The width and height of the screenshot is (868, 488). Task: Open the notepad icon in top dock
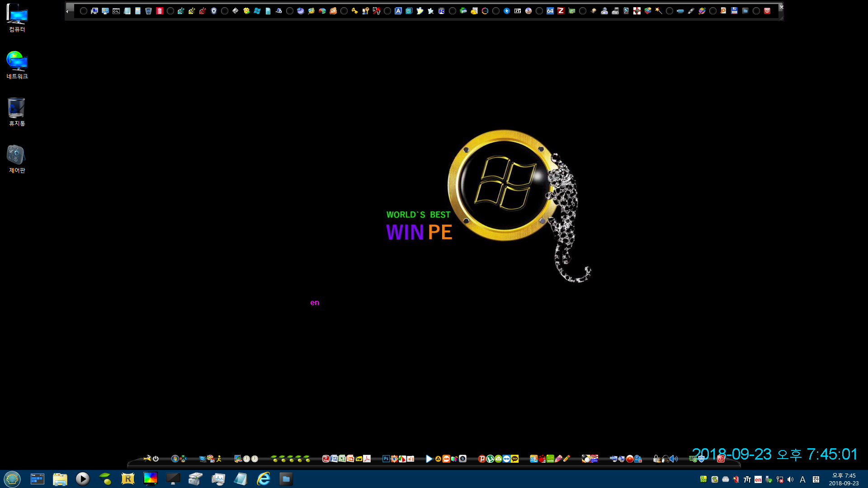tap(127, 11)
